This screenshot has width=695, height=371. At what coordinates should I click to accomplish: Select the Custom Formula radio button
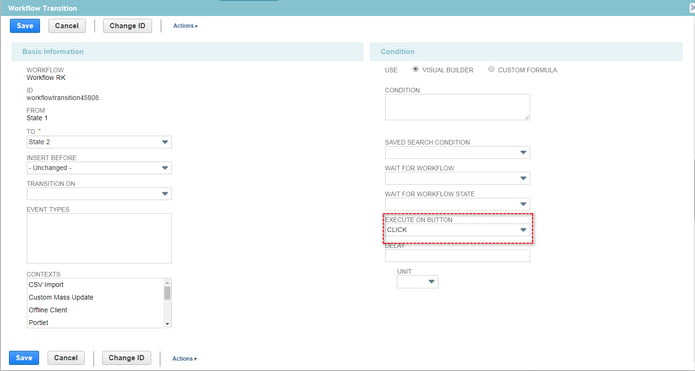point(491,69)
